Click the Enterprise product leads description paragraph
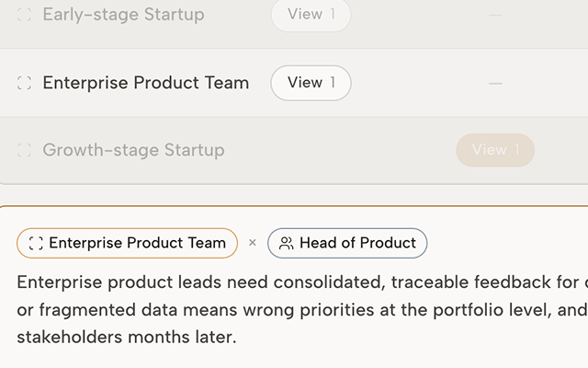This screenshot has height=368, width=588. click(302, 309)
